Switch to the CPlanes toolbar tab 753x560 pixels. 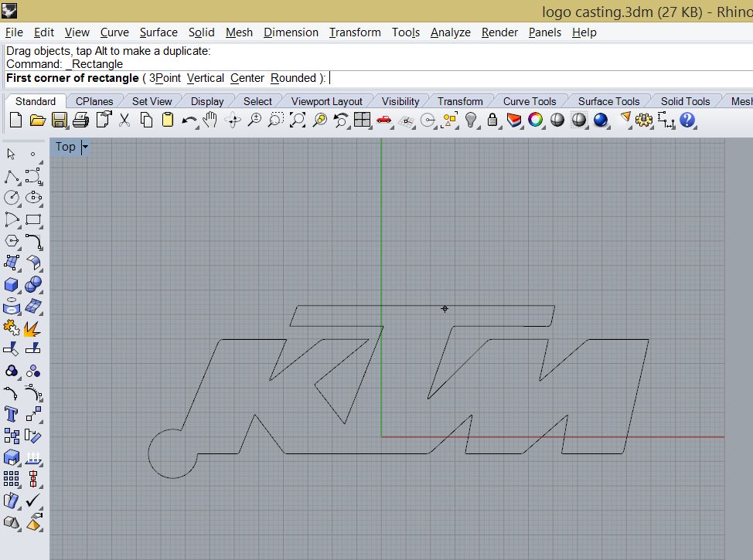pyautogui.click(x=94, y=101)
